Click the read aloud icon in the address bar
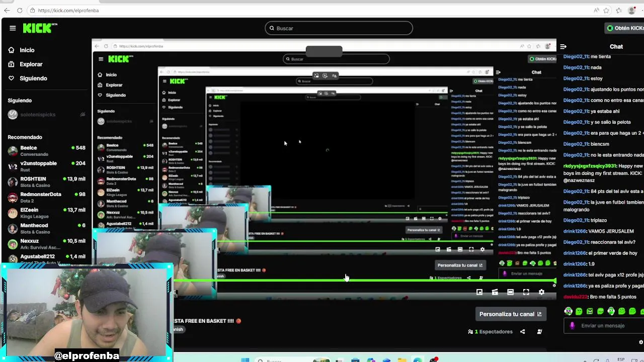 tap(596, 11)
